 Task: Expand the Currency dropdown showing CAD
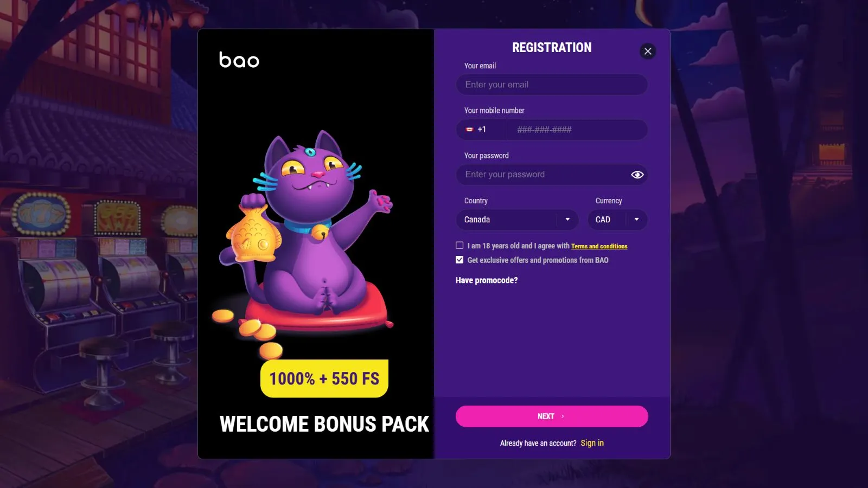[x=617, y=220]
